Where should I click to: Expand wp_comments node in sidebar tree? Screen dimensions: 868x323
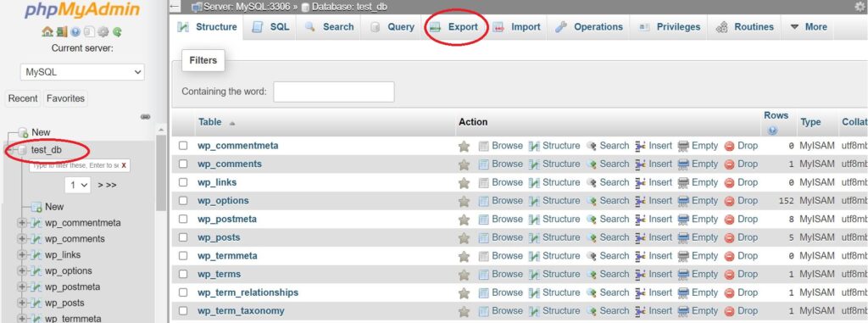22,239
